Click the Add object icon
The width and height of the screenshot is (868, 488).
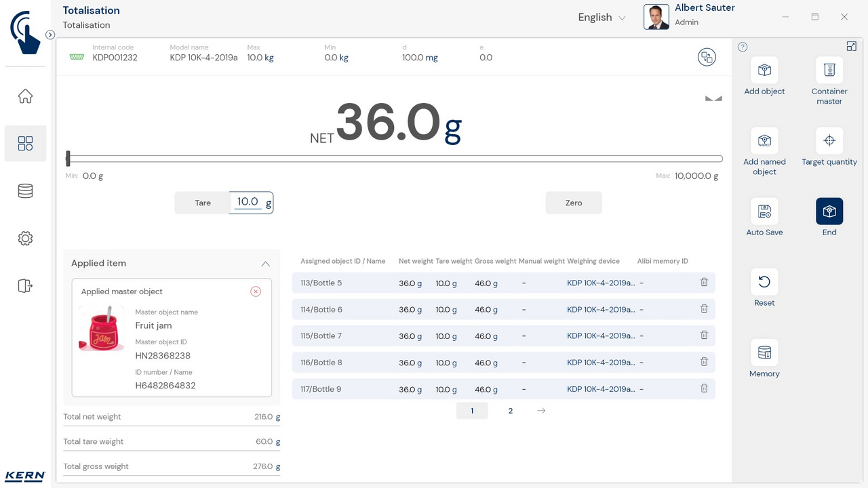click(x=764, y=70)
